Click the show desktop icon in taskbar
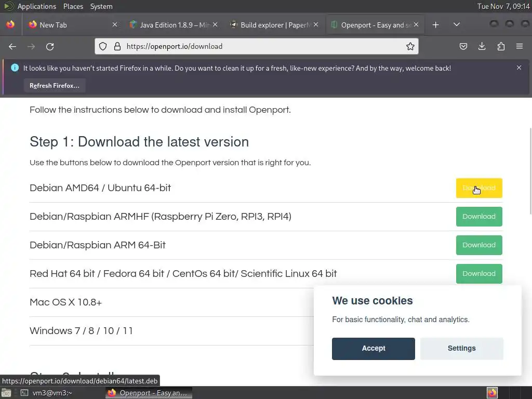 [6, 393]
